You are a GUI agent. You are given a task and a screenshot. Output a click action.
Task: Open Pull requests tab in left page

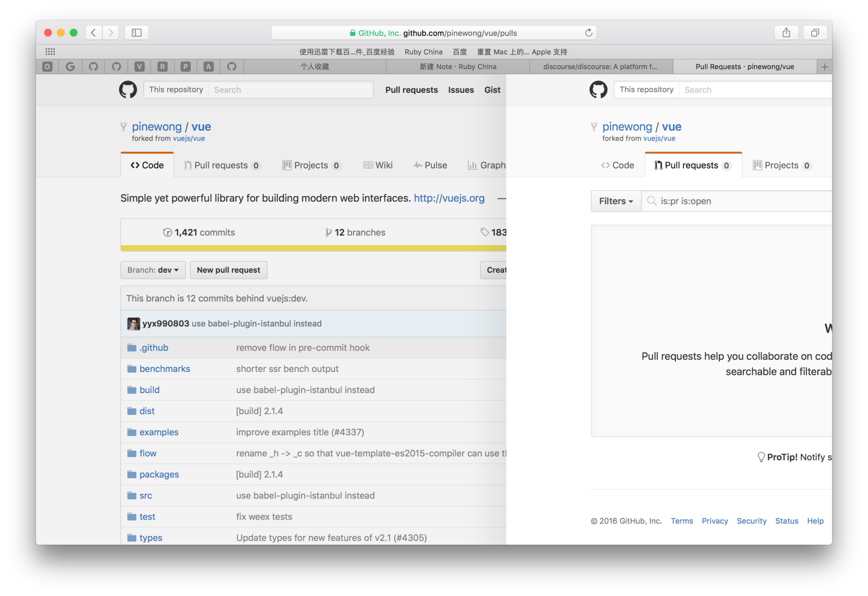222,165
